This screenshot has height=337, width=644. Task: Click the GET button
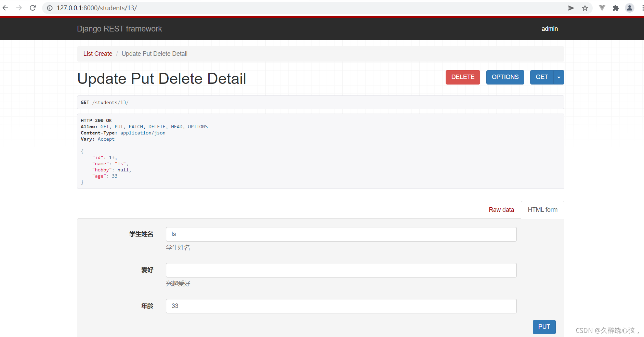click(x=542, y=77)
